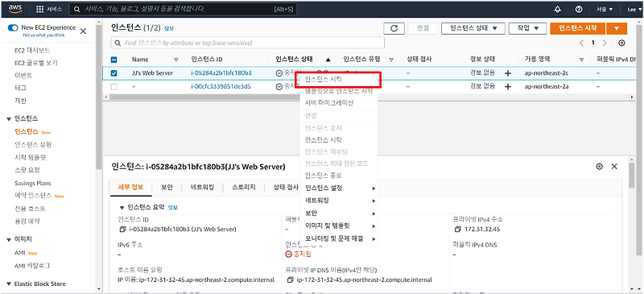Image resolution: width=644 pixels, height=294 pixels.
Task: Go to previous page of instances
Action: (x=581, y=43)
